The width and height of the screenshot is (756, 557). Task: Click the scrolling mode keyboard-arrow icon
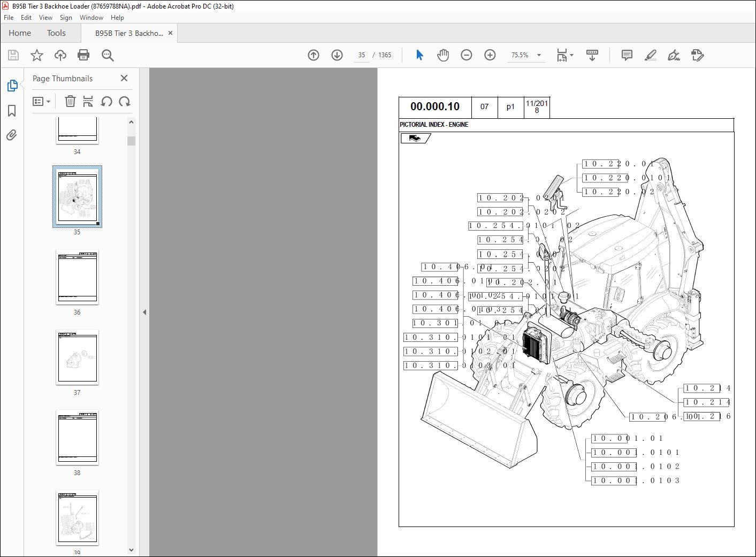[592, 55]
